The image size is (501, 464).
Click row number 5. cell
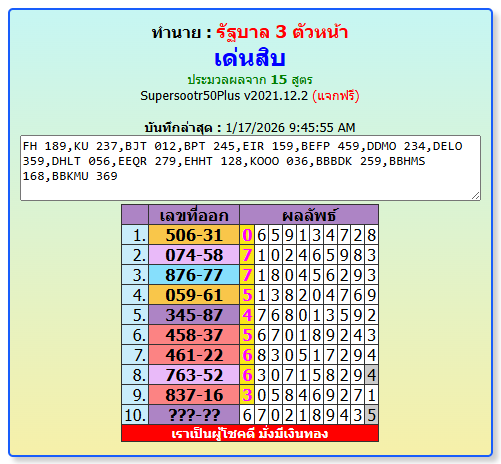click(x=135, y=315)
